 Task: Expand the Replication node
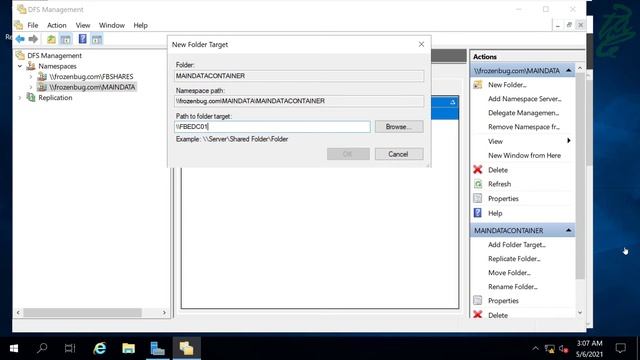click(x=20, y=98)
